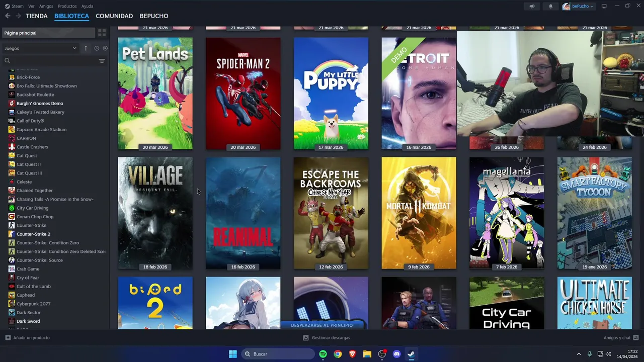This screenshot has height=362, width=644.
Task: Open Google Chrome from the taskbar
Action: [338, 354]
